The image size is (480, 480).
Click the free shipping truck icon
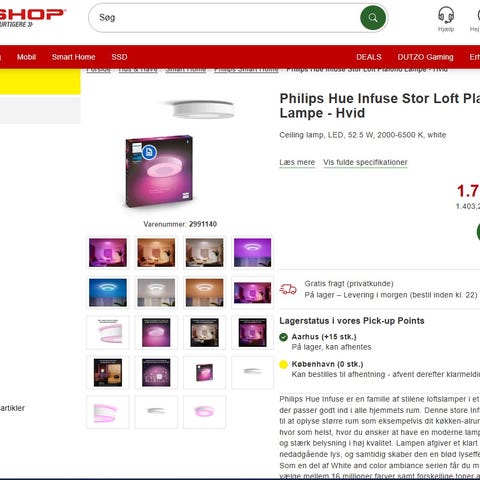(x=288, y=289)
